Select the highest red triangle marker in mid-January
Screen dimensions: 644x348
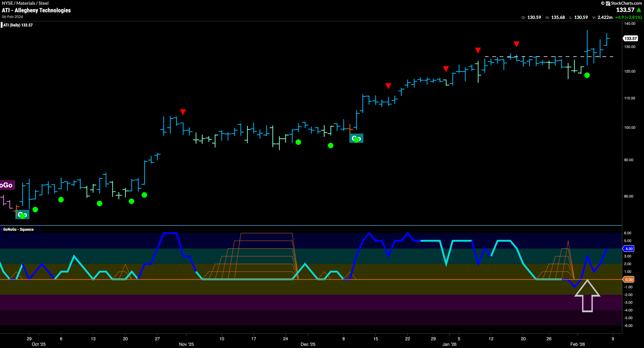click(x=516, y=44)
